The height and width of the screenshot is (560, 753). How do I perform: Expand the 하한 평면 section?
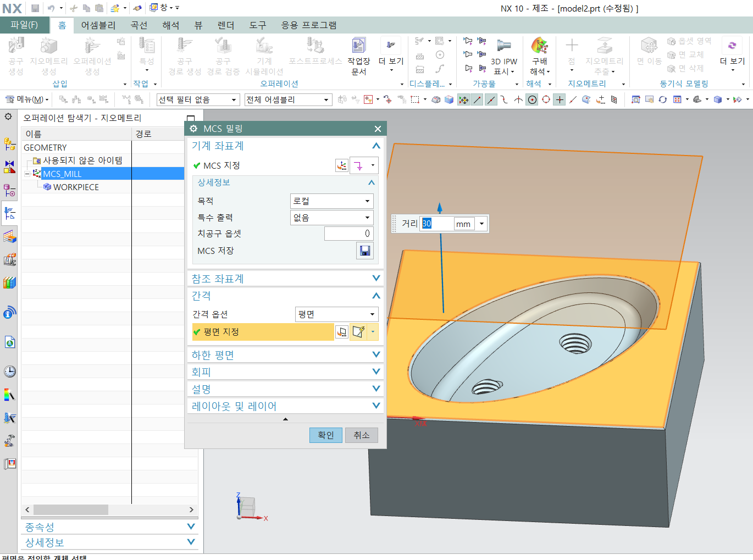click(x=285, y=355)
